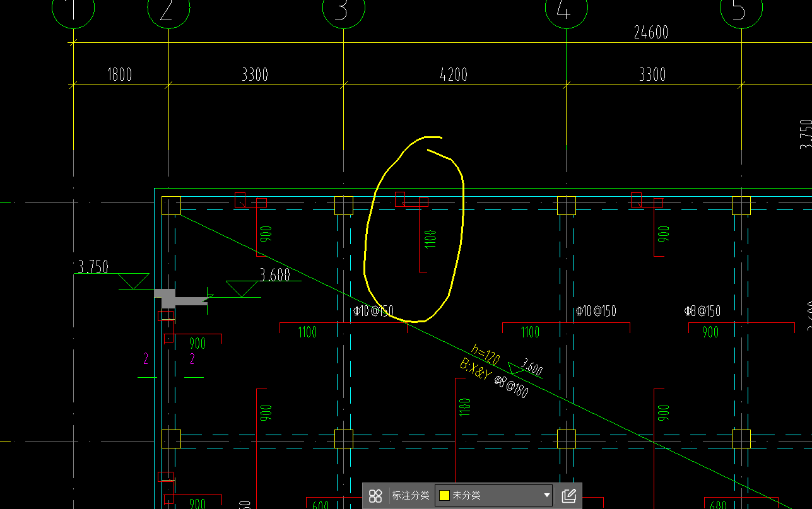Select the 3300 dimension between axes 2 and 3

coord(255,74)
